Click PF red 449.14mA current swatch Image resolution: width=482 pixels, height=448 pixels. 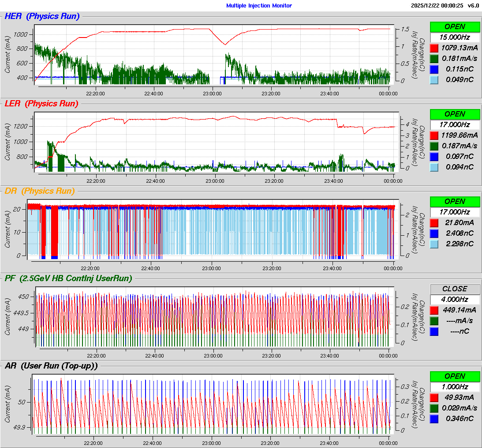pos(434,310)
